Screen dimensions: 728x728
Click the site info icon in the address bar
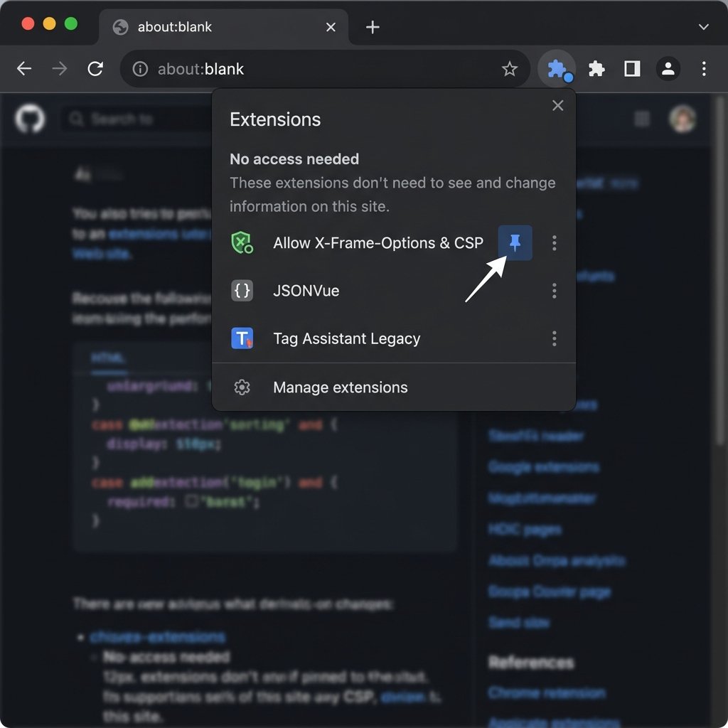click(x=140, y=69)
